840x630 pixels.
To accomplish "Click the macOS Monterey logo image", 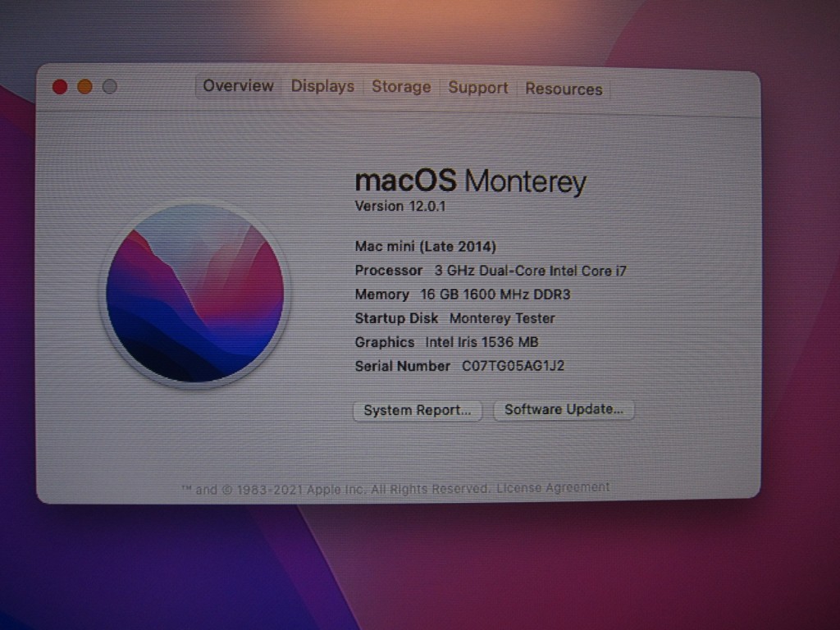I will click(195, 293).
